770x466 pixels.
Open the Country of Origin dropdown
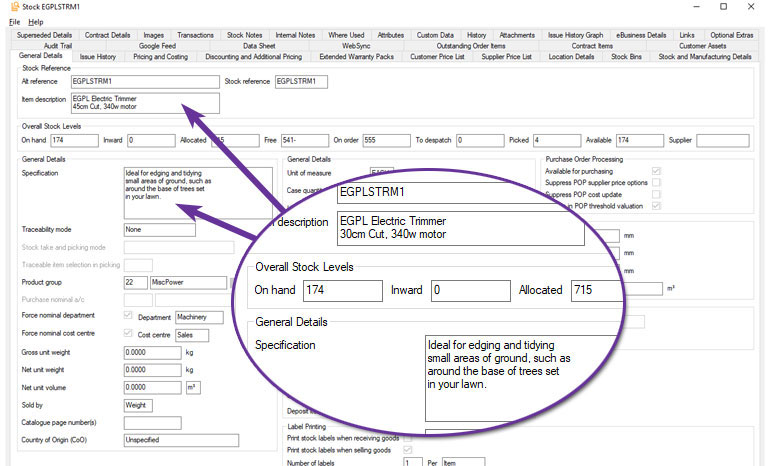click(x=181, y=440)
